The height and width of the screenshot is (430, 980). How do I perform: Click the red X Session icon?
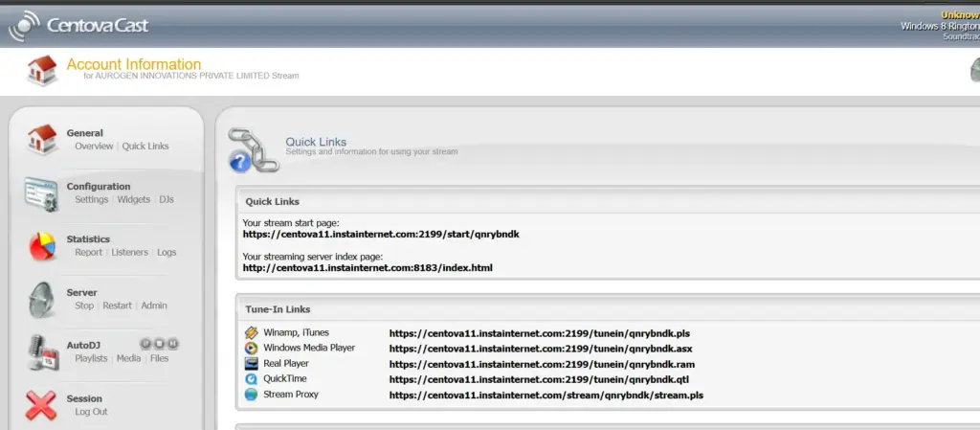point(41,405)
